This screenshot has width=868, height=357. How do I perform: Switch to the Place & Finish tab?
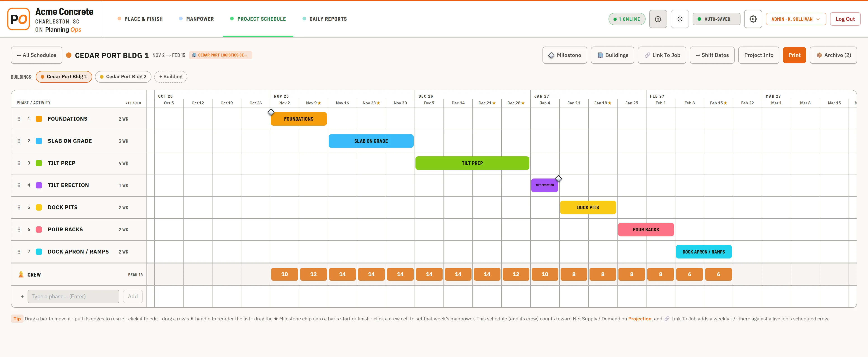[140, 19]
